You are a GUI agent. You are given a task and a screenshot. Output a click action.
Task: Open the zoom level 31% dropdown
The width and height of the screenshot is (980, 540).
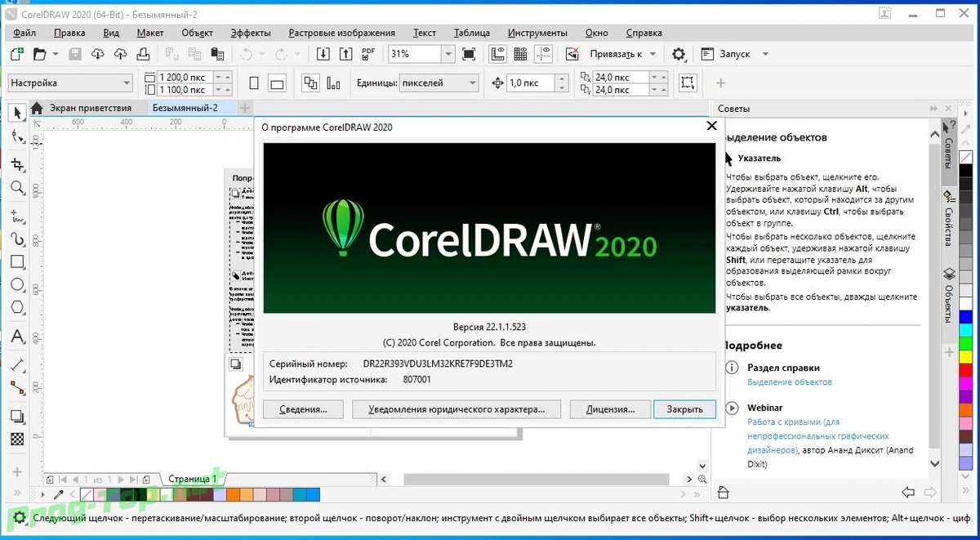pos(448,54)
